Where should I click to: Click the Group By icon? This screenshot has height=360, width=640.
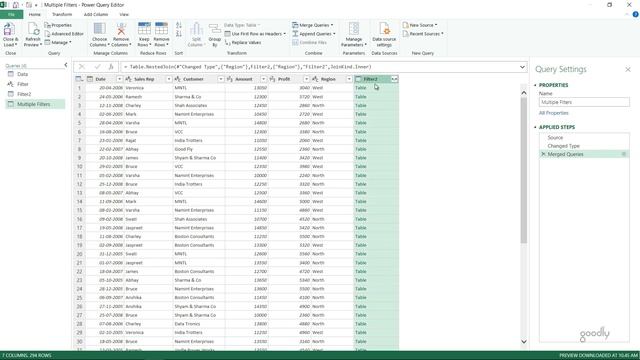[x=215, y=29]
